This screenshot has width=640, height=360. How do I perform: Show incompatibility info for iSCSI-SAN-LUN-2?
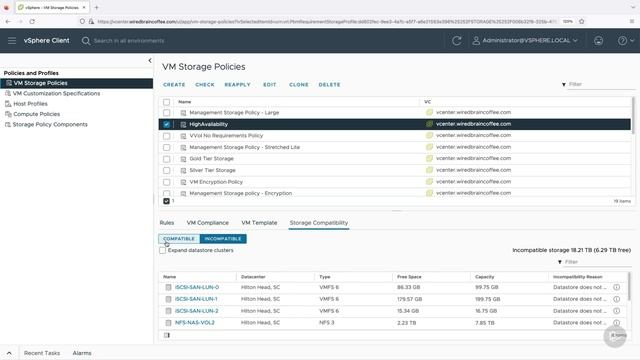(616, 311)
